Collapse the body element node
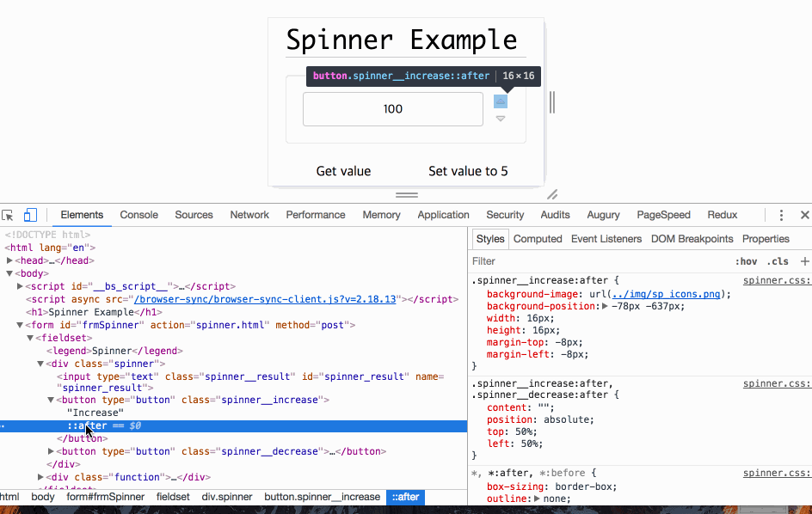This screenshot has width=812, height=514. coord(9,273)
